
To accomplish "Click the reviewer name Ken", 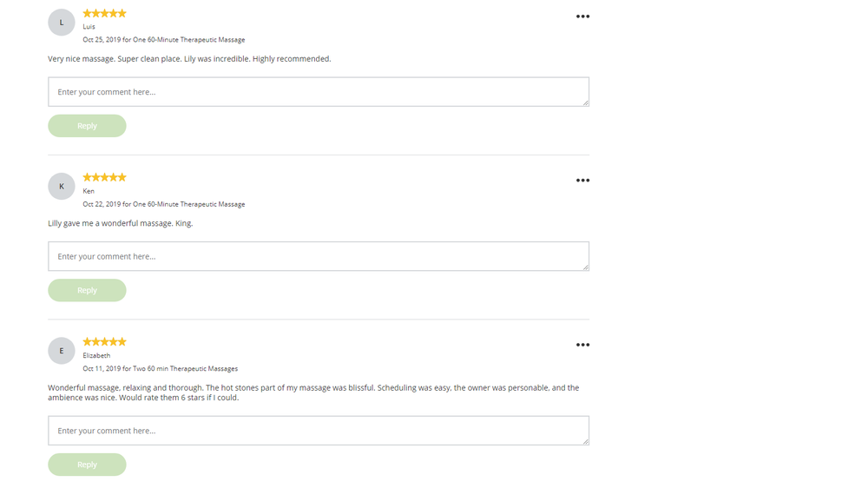I will [89, 191].
